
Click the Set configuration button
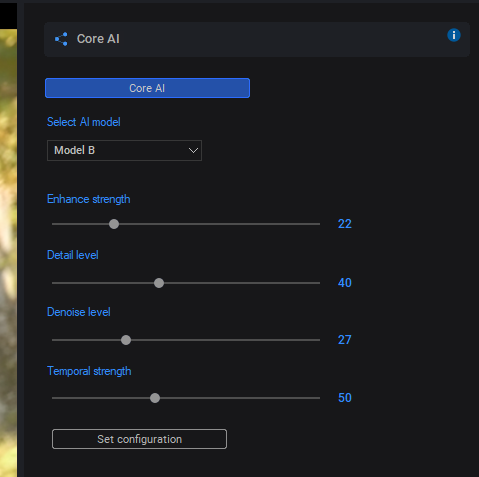tap(139, 439)
